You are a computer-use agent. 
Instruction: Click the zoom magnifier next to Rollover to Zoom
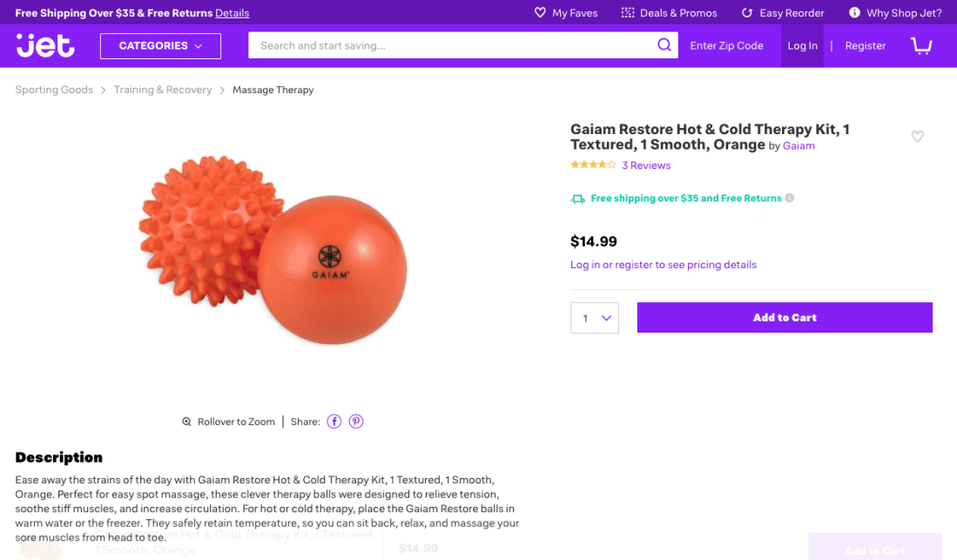(x=186, y=421)
